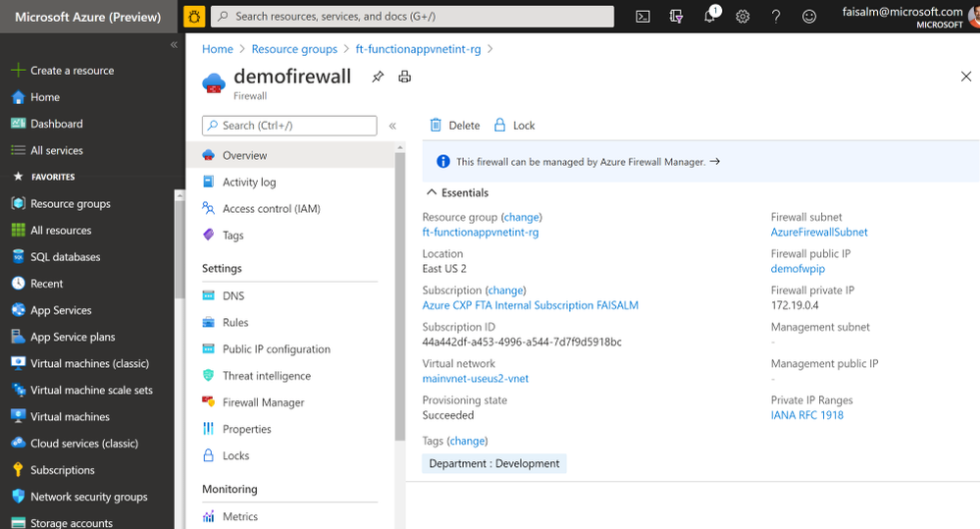Click the global search resources box
Viewport: 980px width, 529px height.
pyautogui.click(x=412, y=17)
